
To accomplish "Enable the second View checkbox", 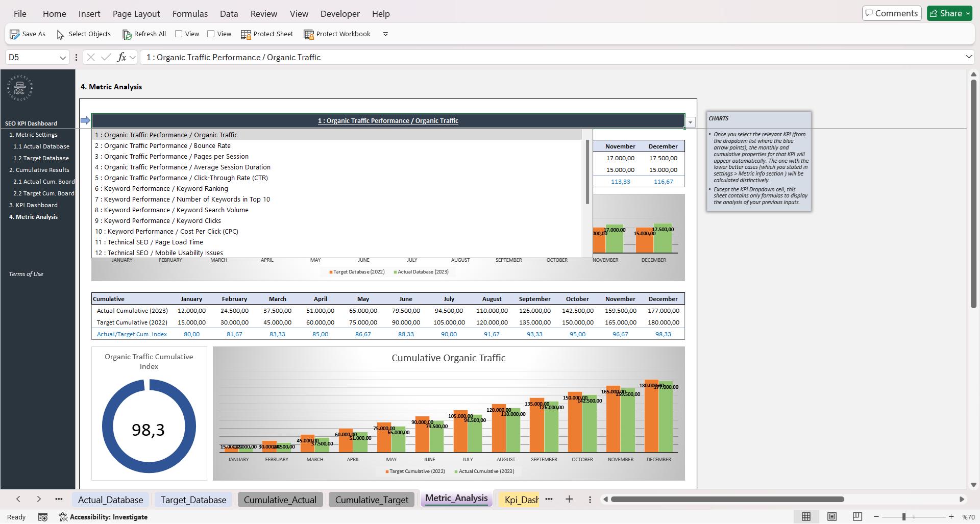I will [x=211, y=34].
